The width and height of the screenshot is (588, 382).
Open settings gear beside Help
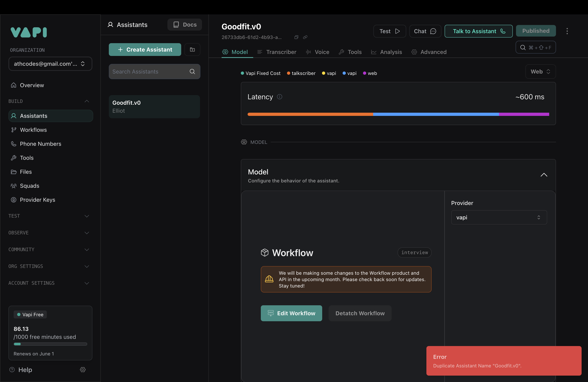click(x=83, y=369)
